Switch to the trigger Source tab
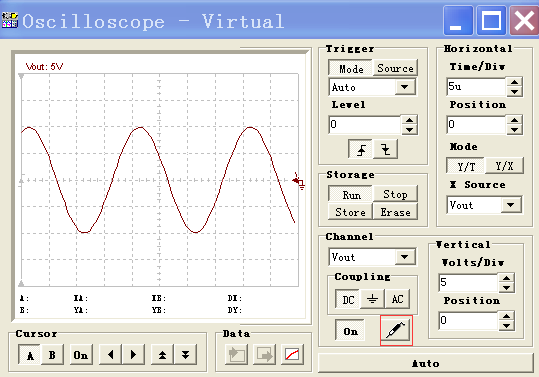Screen dimensions: 539x377 [395, 68]
